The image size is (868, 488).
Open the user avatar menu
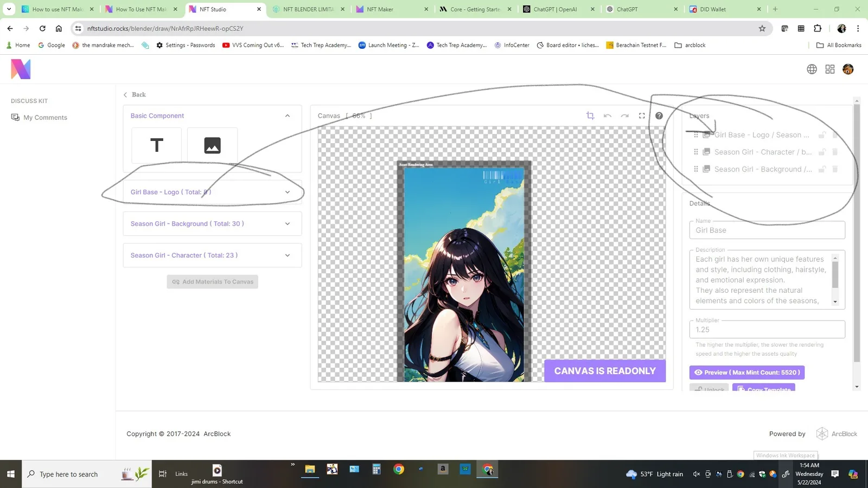[x=848, y=69]
